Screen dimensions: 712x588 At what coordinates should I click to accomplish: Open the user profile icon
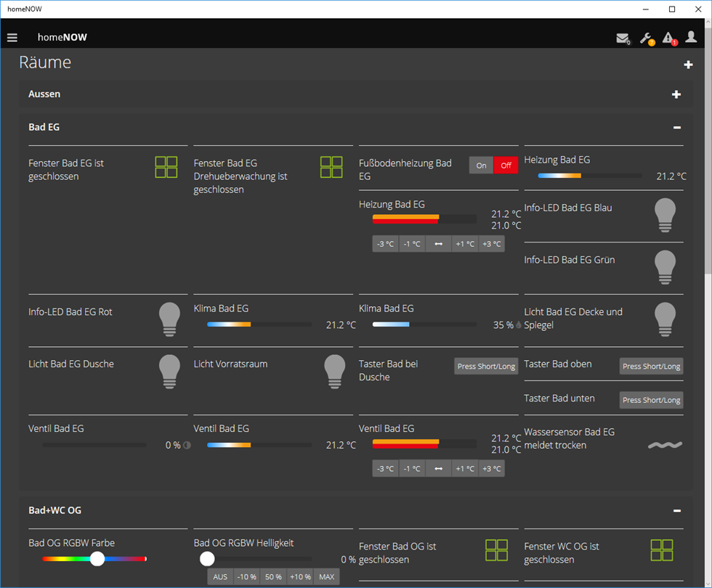[x=691, y=37]
